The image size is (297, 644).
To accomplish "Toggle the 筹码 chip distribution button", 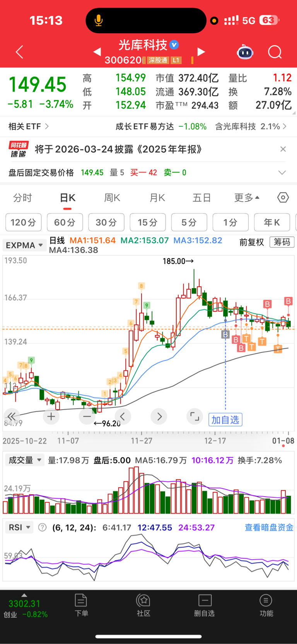I will 282,242.
